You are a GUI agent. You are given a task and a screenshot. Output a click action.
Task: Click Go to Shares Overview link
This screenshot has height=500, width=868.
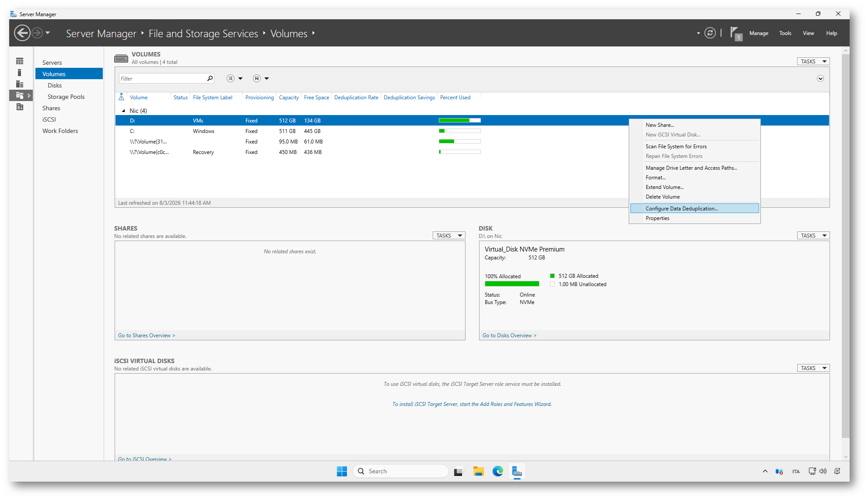pyautogui.click(x=147, y=336)
